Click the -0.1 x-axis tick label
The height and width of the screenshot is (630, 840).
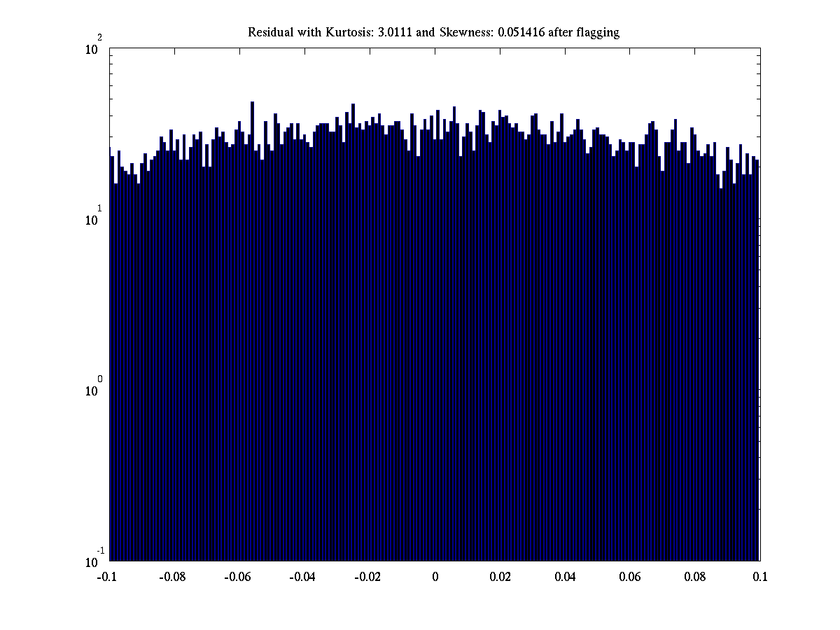point(109,577)
